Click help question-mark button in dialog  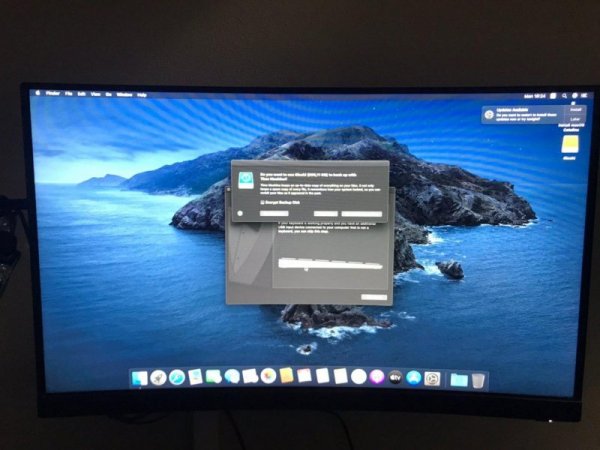click(x=240, y=213)
